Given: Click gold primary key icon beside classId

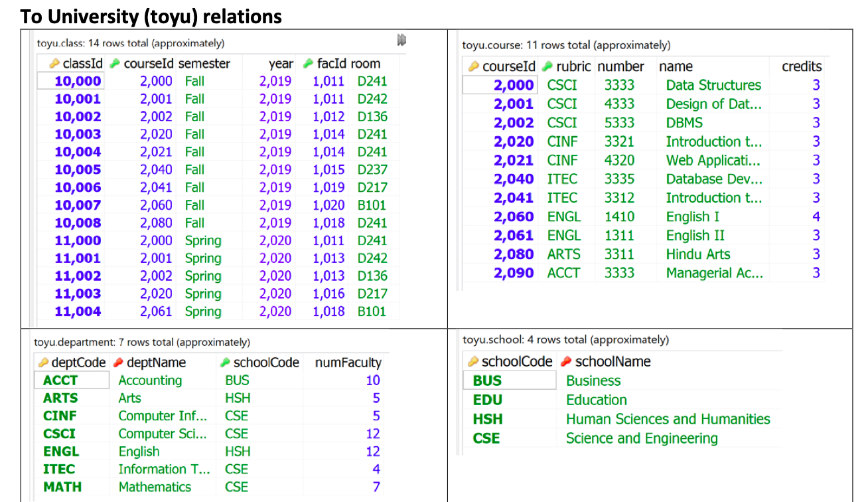Looking at the screenshot, I should pyautogui.click(x=55, y=63).
